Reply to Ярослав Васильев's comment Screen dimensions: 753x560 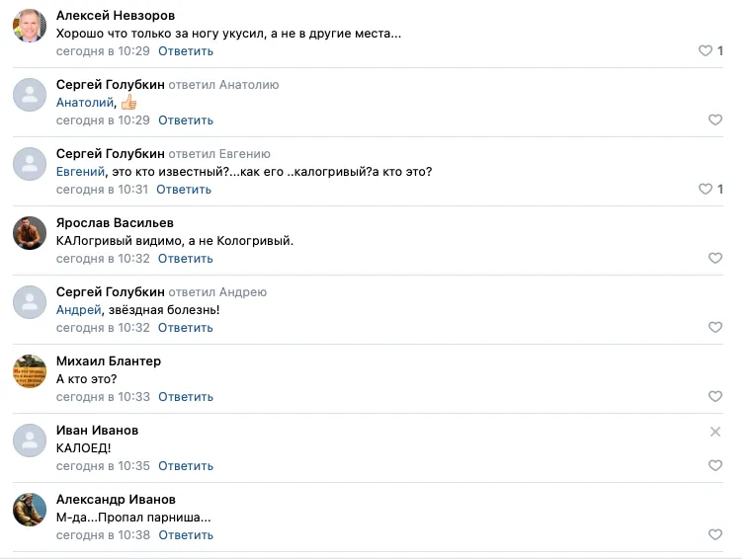coord(186,259)
